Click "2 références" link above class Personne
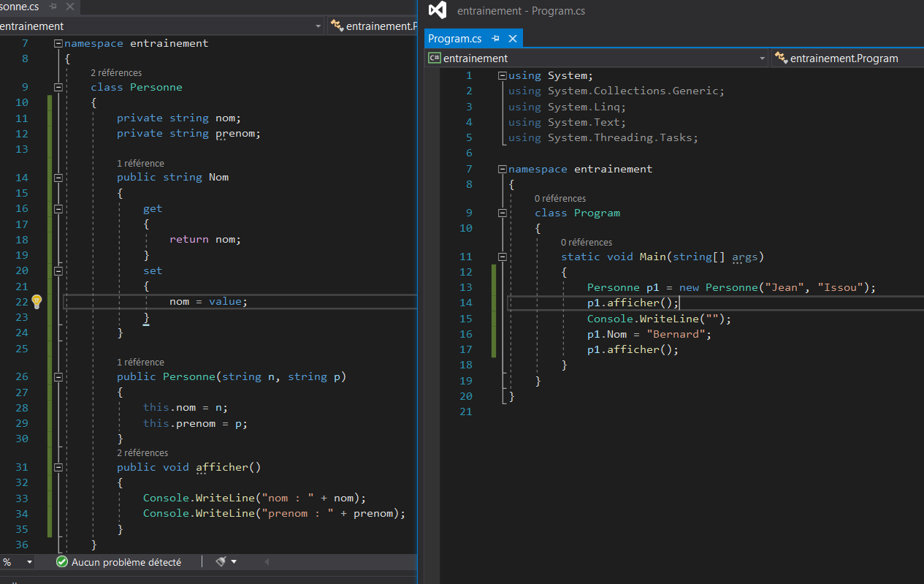Viewport: 924px width, 584px height. (x=116, y=73)
